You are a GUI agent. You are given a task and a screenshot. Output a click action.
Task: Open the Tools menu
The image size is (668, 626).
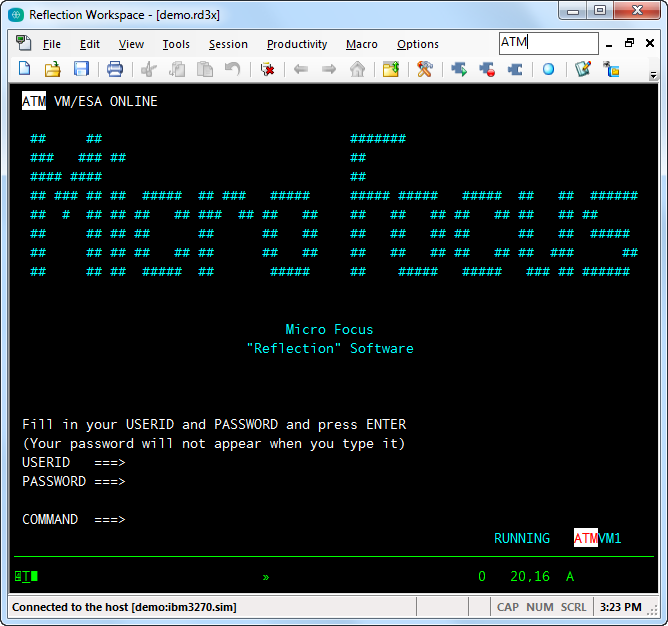176,44
